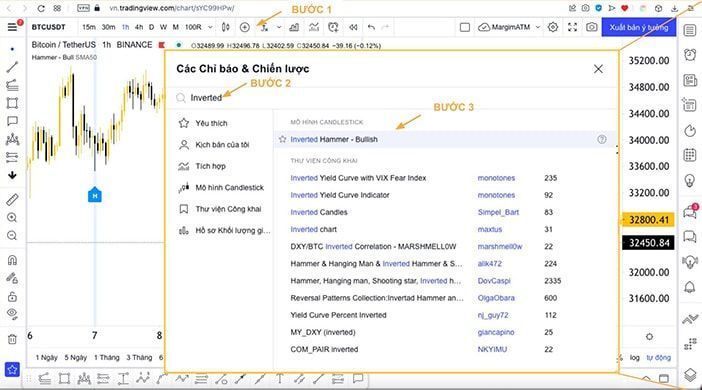Select the 4h timeframe

[x=139, y=27]
